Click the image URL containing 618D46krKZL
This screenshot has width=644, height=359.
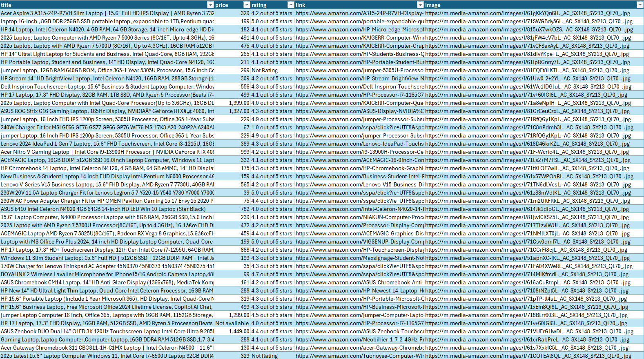coord(534,144)
